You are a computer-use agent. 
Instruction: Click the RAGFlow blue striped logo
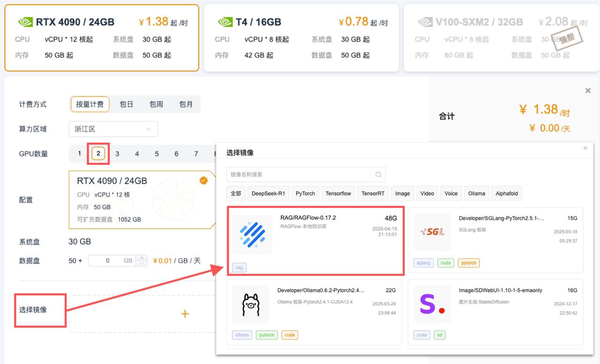[x=252, y=235]
